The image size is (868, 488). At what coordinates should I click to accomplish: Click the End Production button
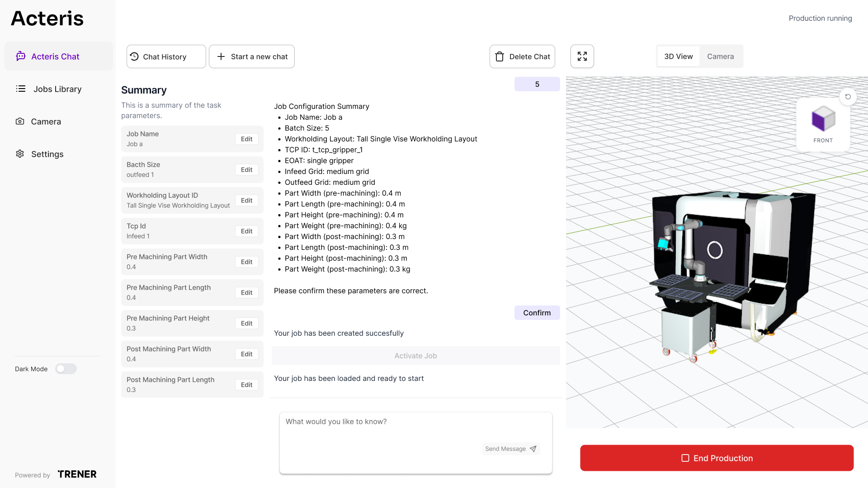[717, 458]
